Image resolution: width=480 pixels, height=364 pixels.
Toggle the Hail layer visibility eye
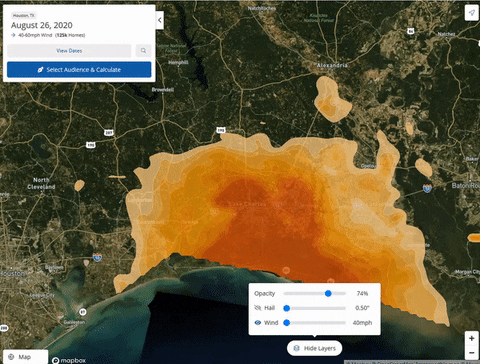tap(257, 308)
